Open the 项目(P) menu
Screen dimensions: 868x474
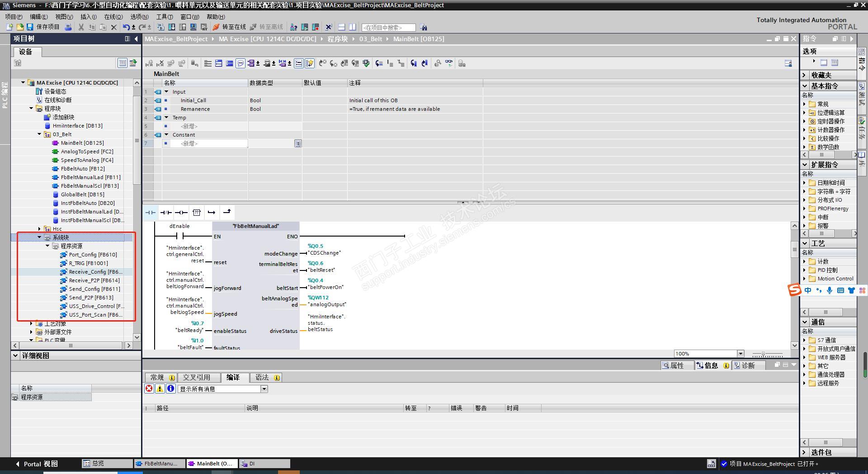point(14,17)
